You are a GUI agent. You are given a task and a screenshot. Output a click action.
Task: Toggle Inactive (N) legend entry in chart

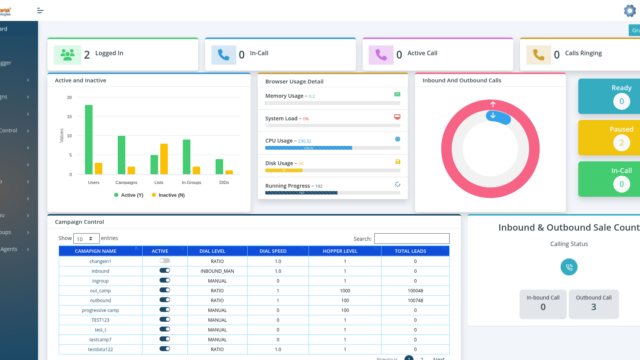point(168,195)
